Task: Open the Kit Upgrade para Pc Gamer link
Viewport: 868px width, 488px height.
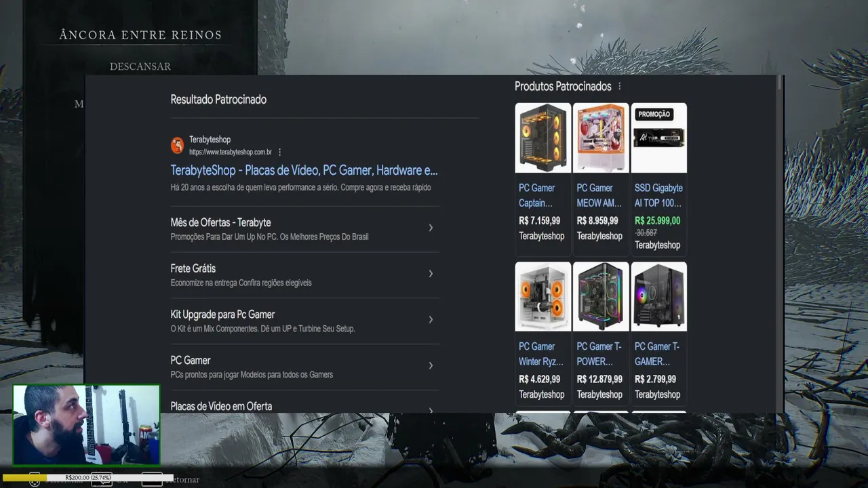Action: [222, 314]
